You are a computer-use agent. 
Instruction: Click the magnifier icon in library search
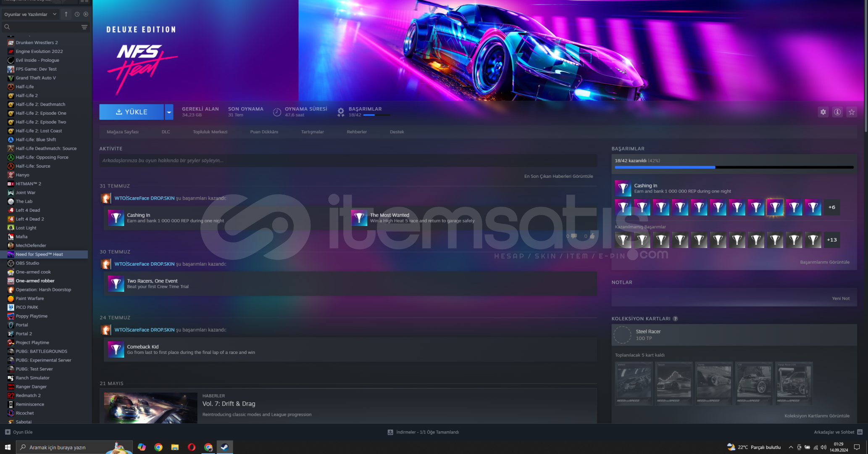(7, 27)
